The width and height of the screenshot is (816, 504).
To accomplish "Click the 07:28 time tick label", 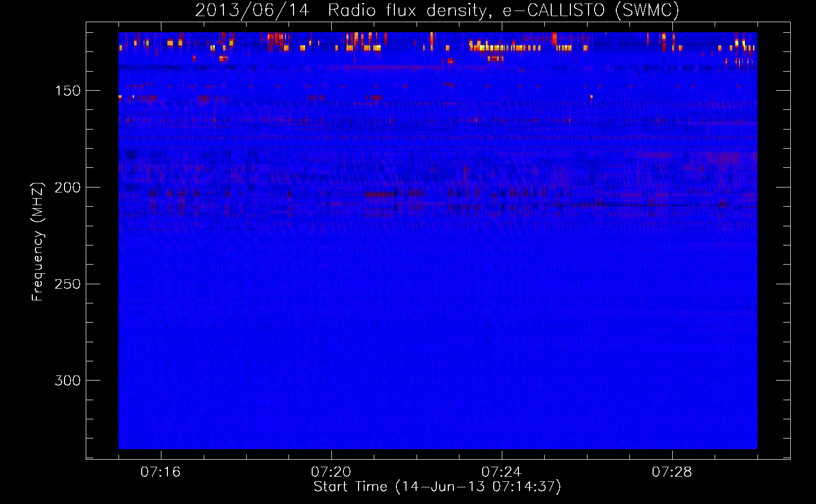I will point(672,472).
